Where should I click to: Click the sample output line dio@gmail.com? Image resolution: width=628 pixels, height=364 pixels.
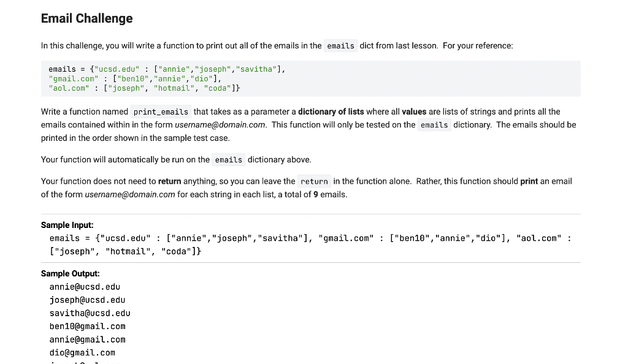[x=82, y=353]
